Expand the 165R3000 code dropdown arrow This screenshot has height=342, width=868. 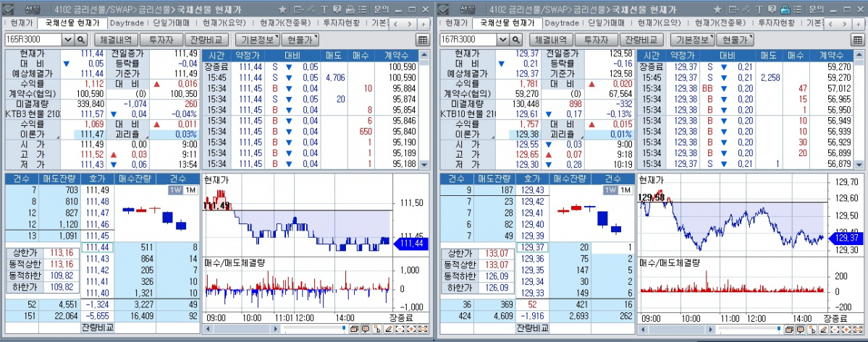(x=67, y=39)
